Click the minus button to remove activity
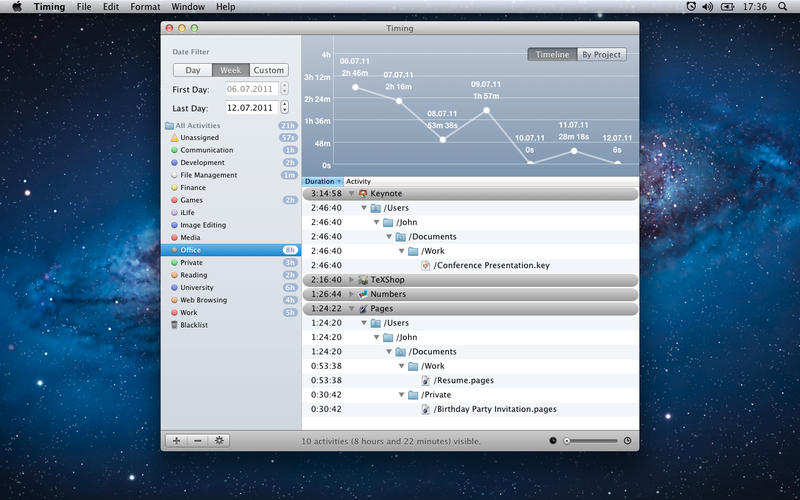Viewport: 800px width, 500px height. click(x=197, y=440)
